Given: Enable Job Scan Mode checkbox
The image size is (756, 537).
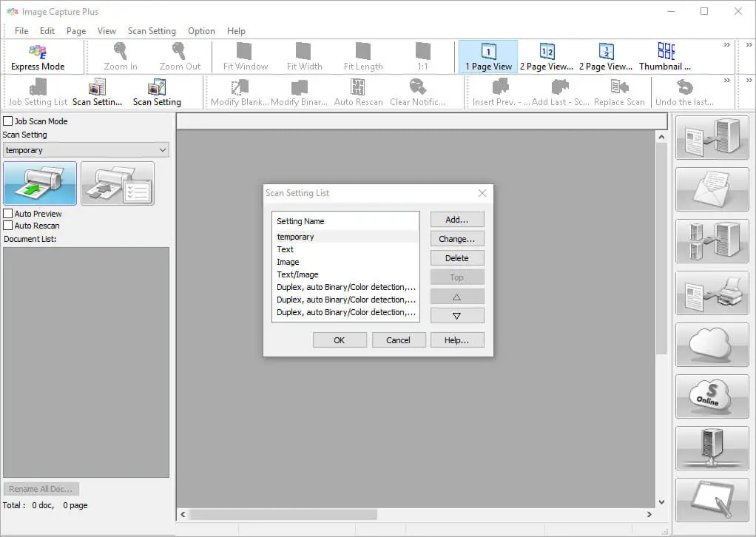Looking at the screenshot, I should 7,121.
